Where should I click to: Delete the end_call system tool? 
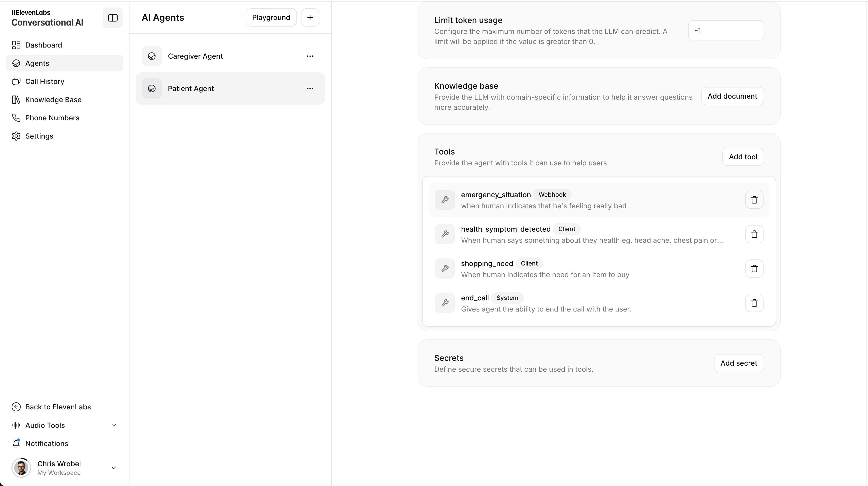[754, 303]
